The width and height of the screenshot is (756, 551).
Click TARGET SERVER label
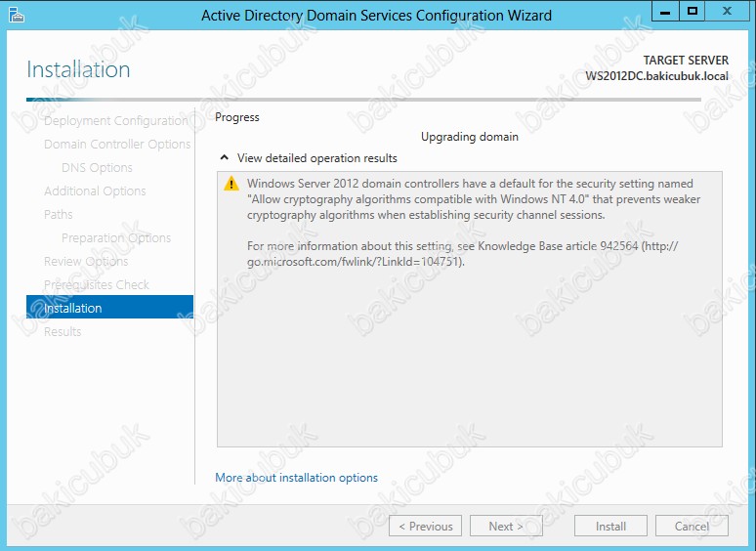(x=686, y=61)
